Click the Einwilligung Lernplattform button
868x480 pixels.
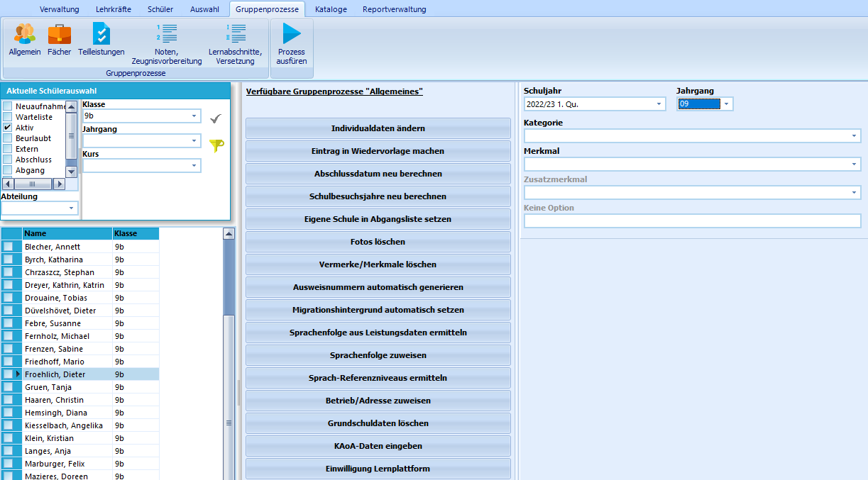[x=378, y=469]
